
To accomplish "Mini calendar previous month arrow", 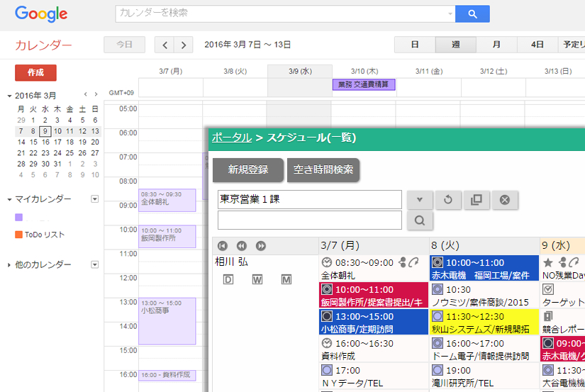I will tap(85, 94).
